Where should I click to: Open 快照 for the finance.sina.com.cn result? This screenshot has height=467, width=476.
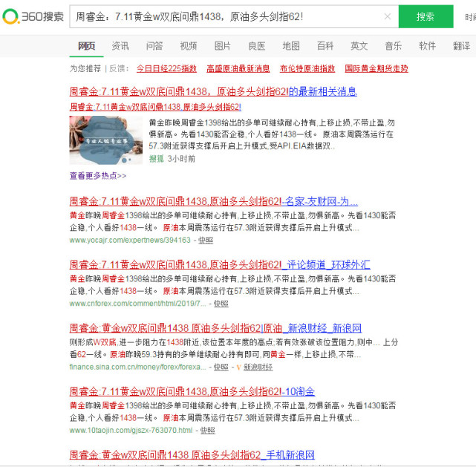click(221, 368)
